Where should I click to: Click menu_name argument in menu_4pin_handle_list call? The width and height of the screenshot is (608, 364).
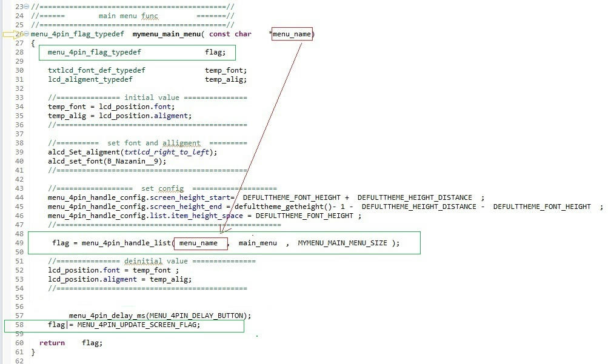[x=198, y=243]
